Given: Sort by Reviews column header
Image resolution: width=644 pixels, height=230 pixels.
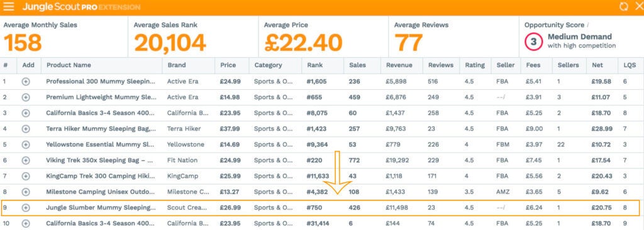Looking at the screenshot, I should 441,65.
